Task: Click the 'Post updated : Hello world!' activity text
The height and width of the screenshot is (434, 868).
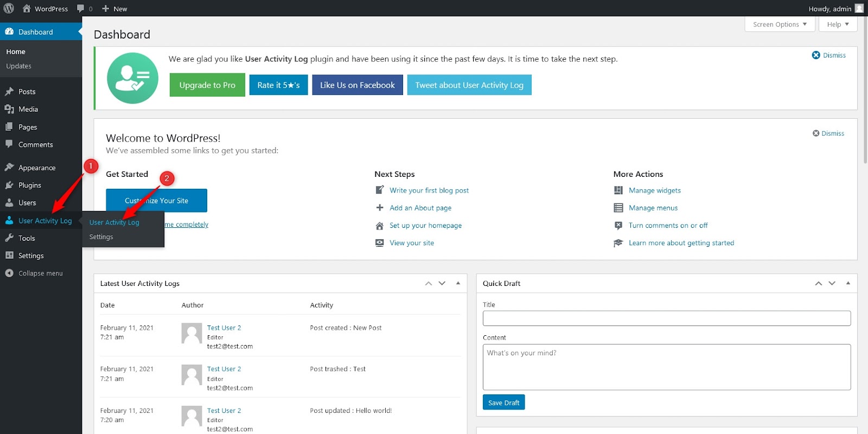Action: [x=350, y=411]
